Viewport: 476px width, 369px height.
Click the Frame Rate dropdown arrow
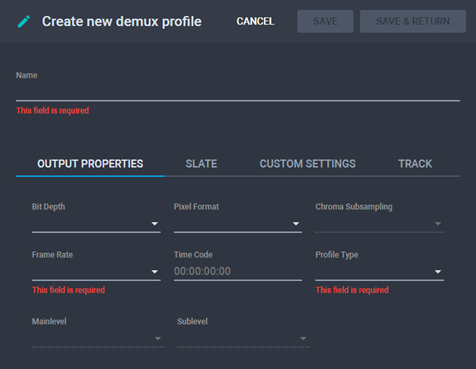(x=155, y=272)
